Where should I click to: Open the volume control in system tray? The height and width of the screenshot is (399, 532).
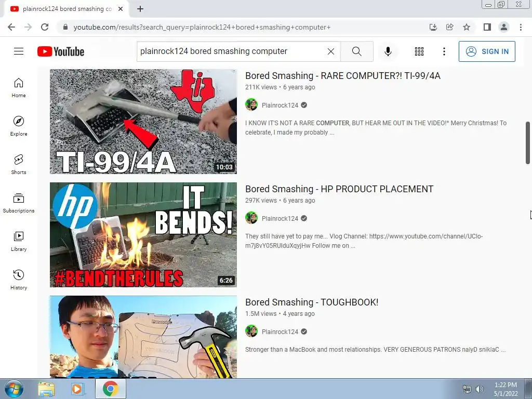[480, 389]
